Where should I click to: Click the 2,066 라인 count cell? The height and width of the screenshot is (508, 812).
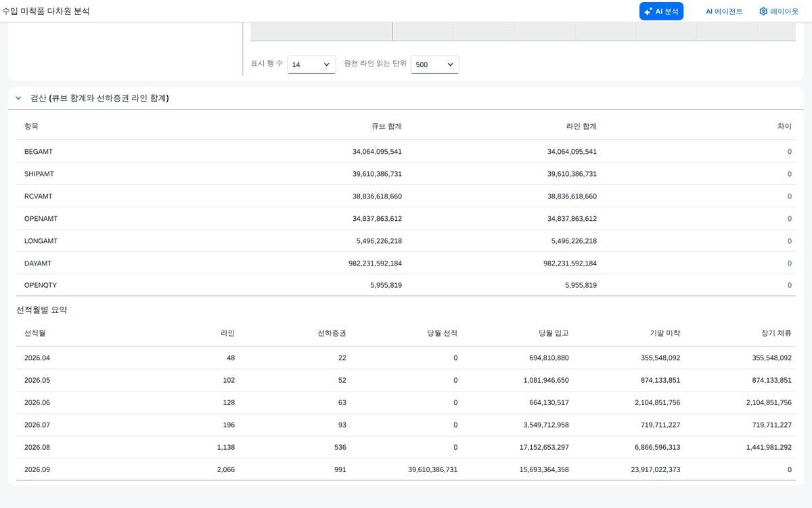[x=225, y=469]
